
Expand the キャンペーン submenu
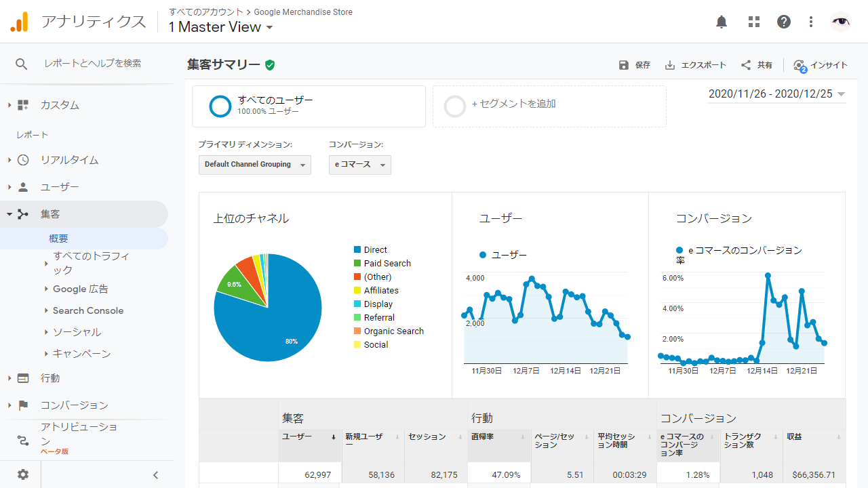pyautogui.click(x=46, y=354)
